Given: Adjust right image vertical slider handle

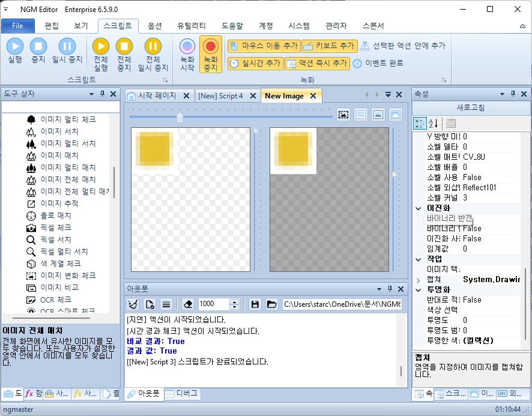Looking at the screenshot, I should [x=394, y=175].
